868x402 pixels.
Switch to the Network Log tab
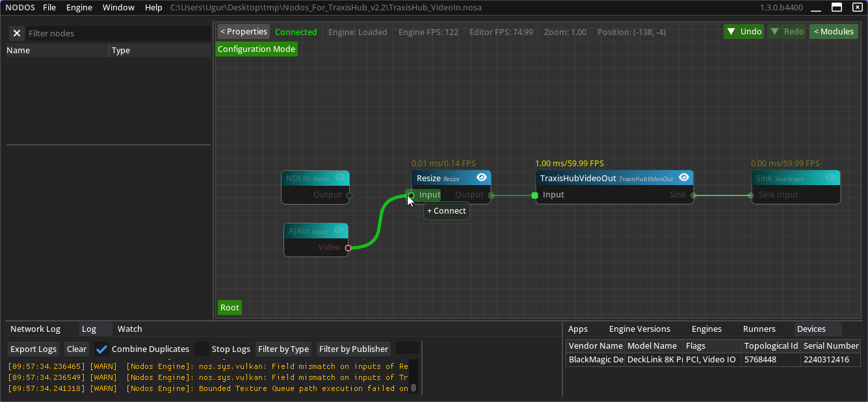[x=35, y=329]
